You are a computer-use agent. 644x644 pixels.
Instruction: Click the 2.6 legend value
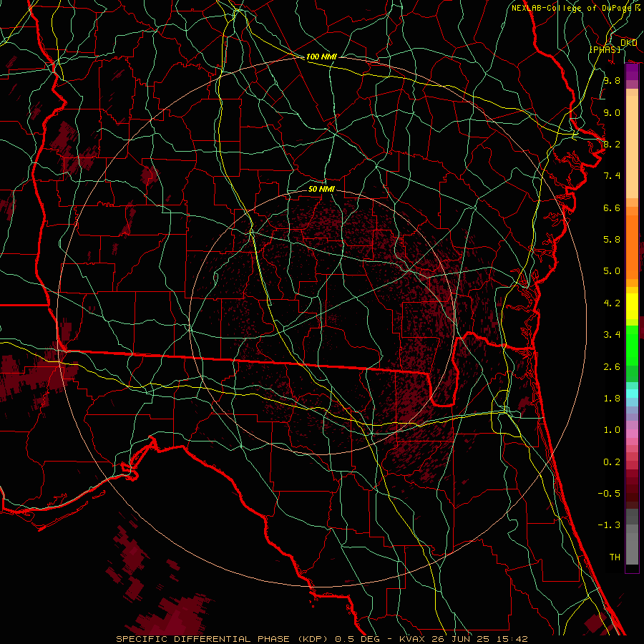(x=612, y=367)
